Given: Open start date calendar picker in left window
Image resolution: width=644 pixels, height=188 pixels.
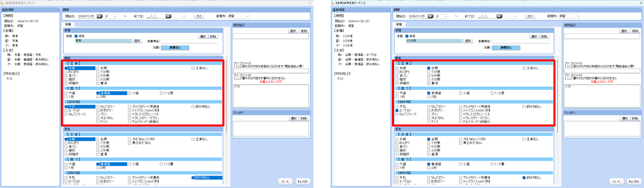Looking at the screenshot, I should click(99, 16).
